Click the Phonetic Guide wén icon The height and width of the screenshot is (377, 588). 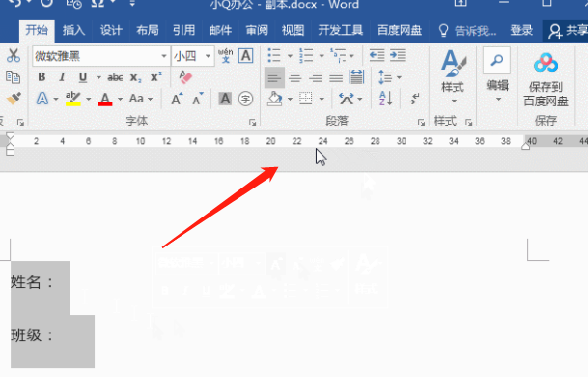click(x=225, y=55)
